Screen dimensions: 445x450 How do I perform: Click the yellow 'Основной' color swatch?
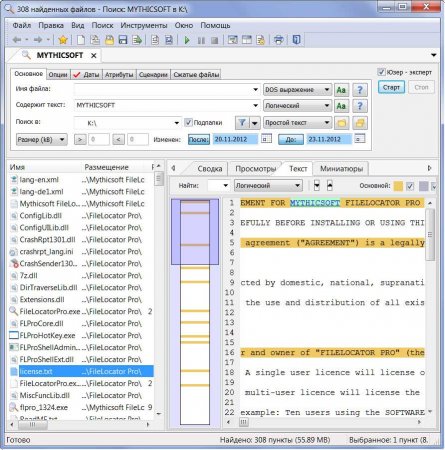398,186
